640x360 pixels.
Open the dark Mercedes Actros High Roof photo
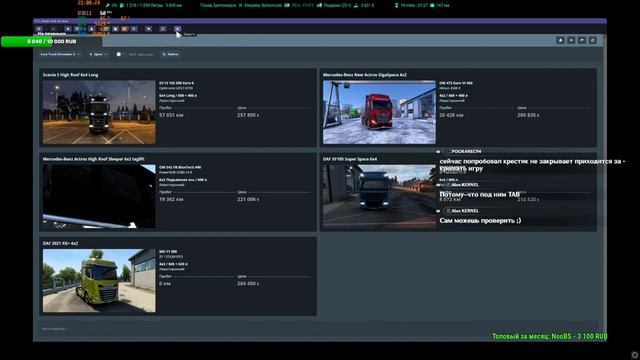tap(99, 196)
